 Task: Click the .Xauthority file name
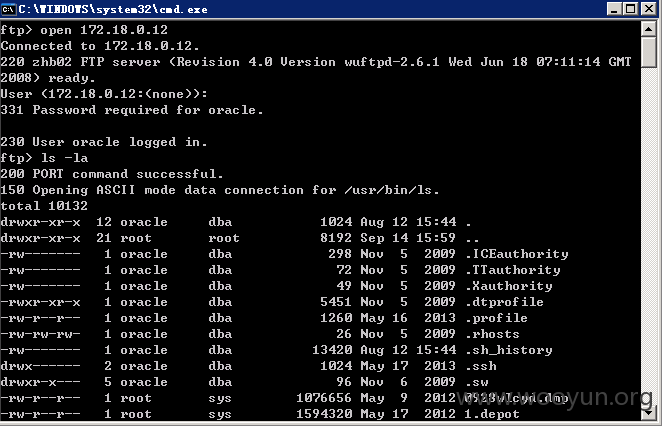[x=509, y=286]
